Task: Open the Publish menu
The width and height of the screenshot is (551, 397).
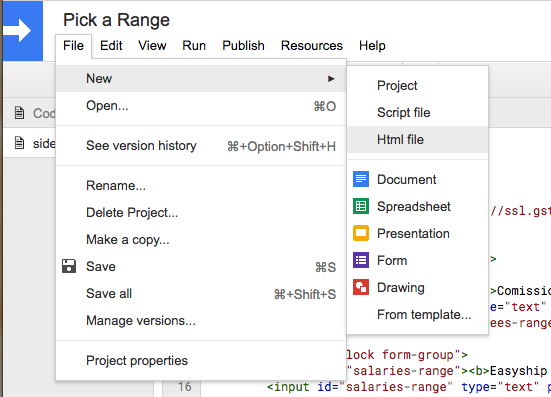Action: click(x=244, y=46)
